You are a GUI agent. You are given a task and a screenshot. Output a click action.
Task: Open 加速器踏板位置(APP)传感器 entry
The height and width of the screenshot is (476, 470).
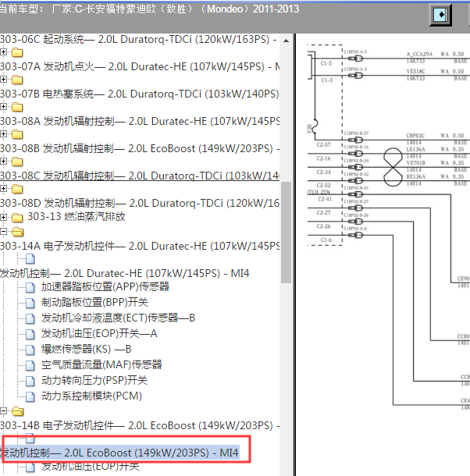pyautogui.click(x=105, y=286)
